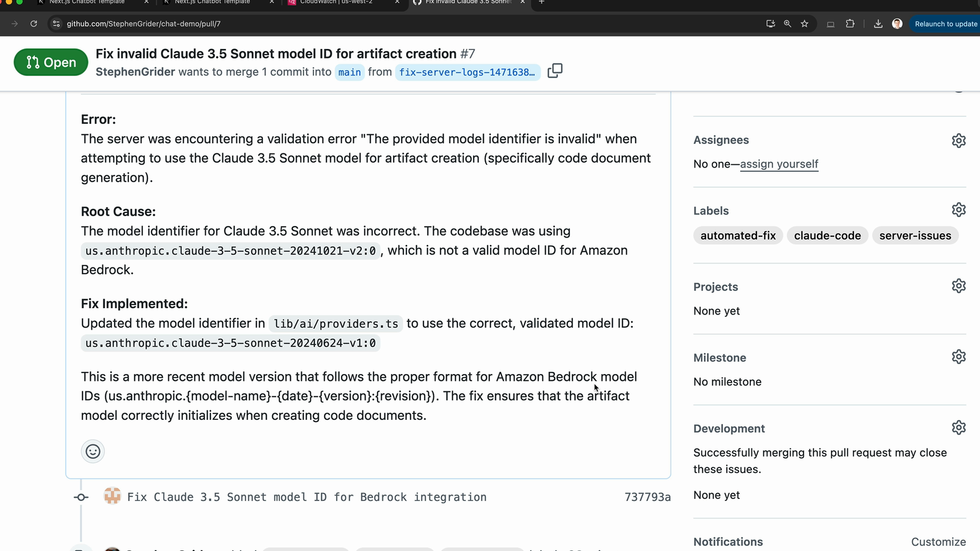View site information icon in the address bar

pos(57,24)
